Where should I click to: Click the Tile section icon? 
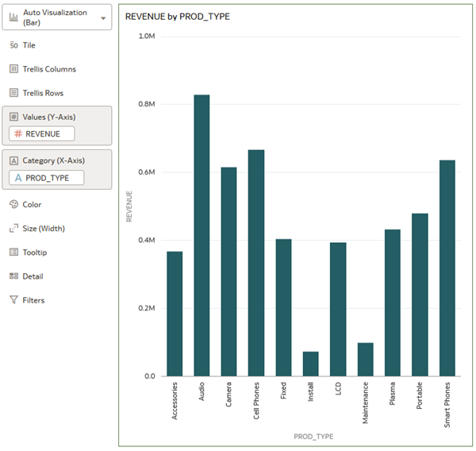[x=13, y=45]
